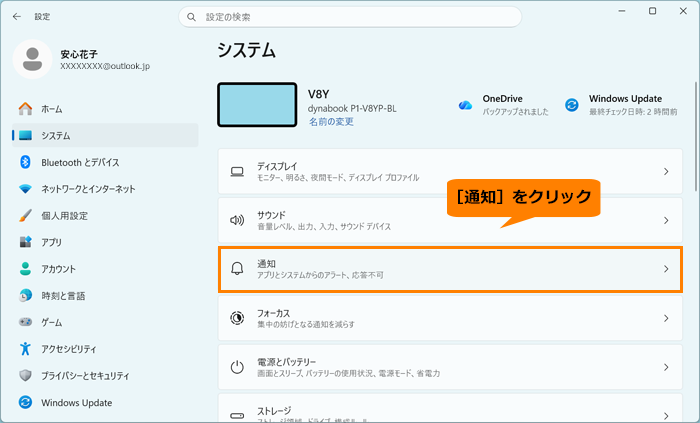Open ホーム in the sidebar

point(52,109)
